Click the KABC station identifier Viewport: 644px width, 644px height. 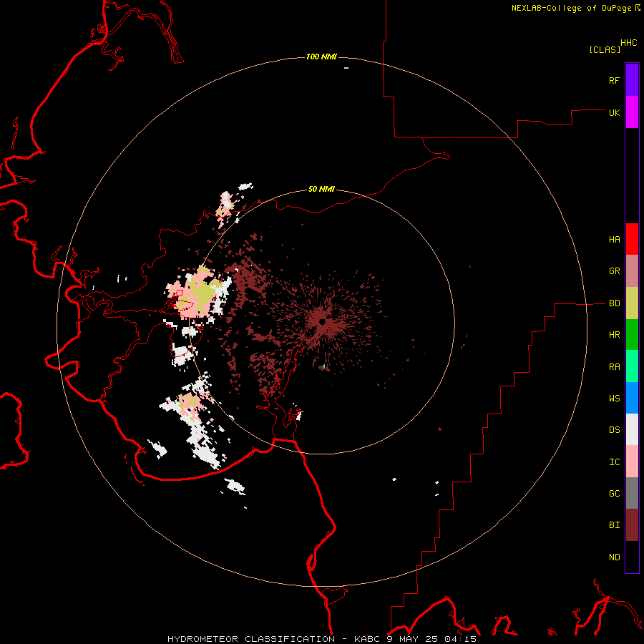click(x=367, y=639)
